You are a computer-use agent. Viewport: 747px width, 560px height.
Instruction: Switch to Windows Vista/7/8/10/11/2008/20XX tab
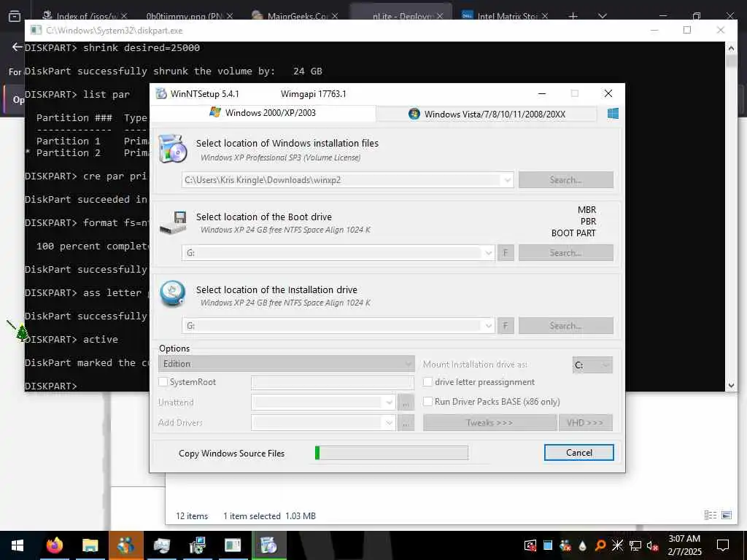(x=487, y=114)
